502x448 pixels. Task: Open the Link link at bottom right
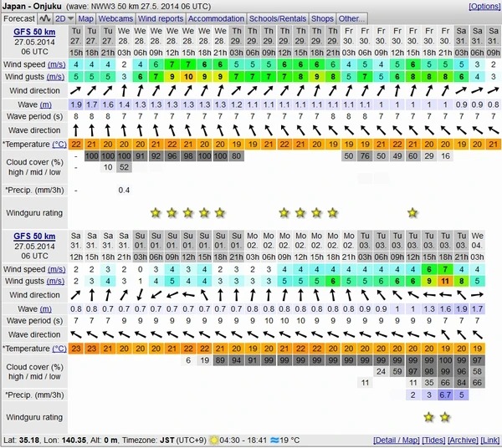[489, 440]
